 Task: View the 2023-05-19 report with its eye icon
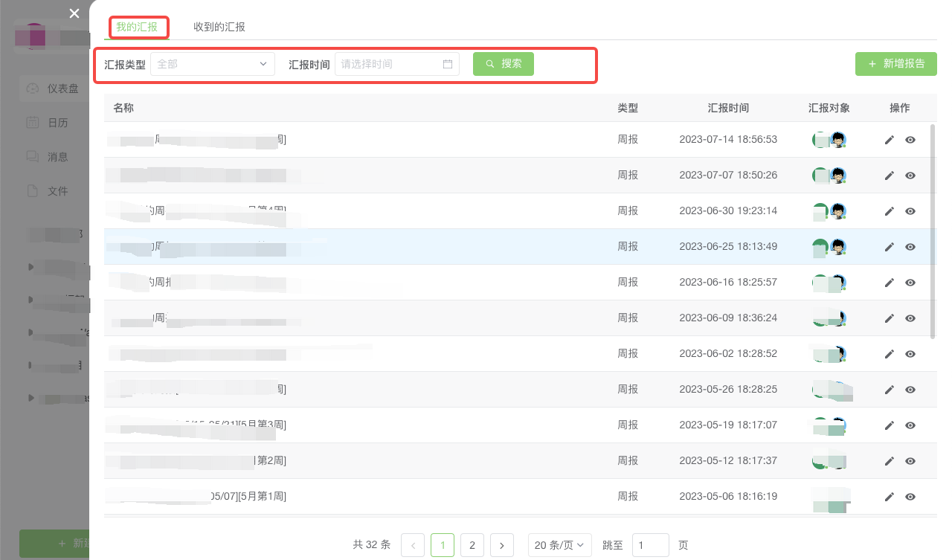pos(910,425)
